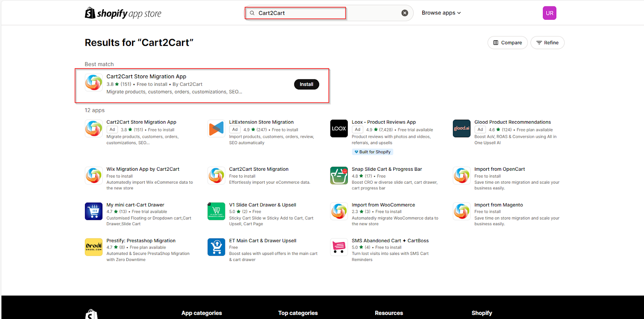The height and width of the screenshot is (319, 644).
Task: Open the best match Cart2Cart app icon
Action: click(x=93, y=83)
